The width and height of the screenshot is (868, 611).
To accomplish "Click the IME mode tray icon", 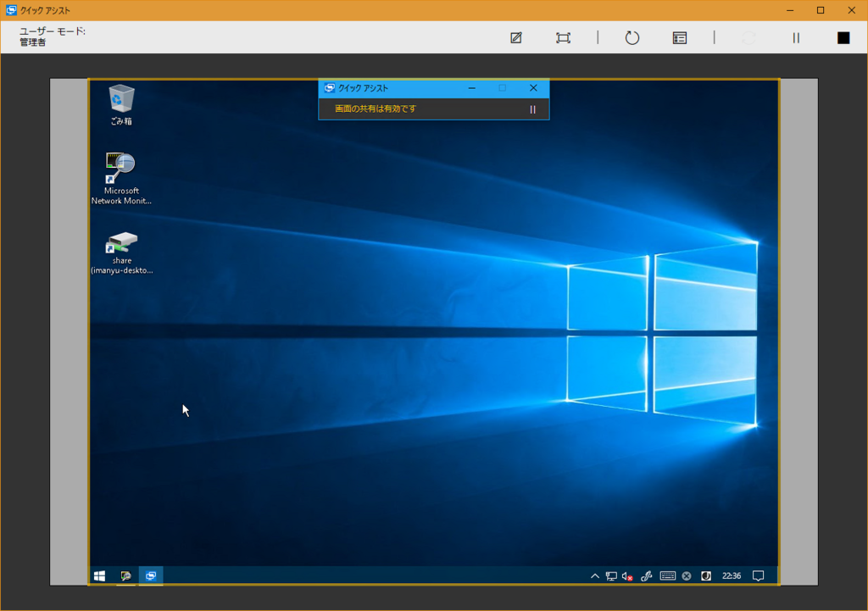I will point(706,576).
